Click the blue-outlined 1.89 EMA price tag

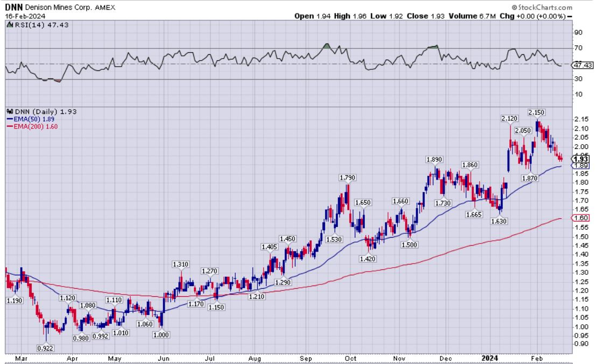[x=581, y=166]
